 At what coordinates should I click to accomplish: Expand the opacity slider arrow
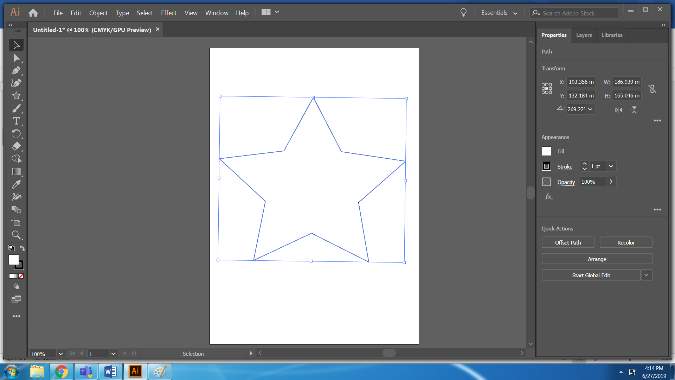pos(611,182)
